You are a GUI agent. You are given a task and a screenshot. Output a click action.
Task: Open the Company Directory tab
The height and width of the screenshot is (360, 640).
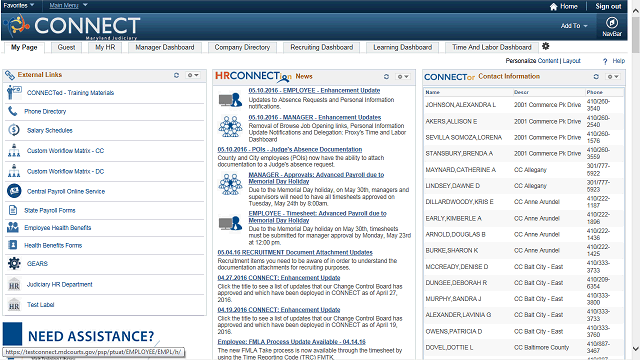pyautogui.click(x=242, y=47)
